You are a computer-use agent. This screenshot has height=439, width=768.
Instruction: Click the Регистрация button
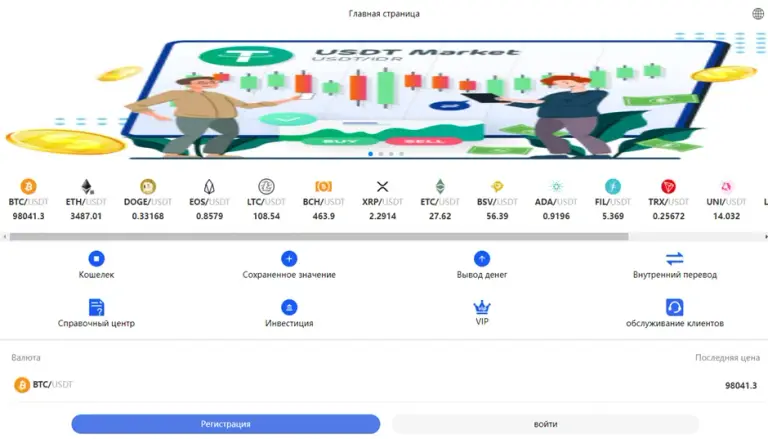(226, 424)
